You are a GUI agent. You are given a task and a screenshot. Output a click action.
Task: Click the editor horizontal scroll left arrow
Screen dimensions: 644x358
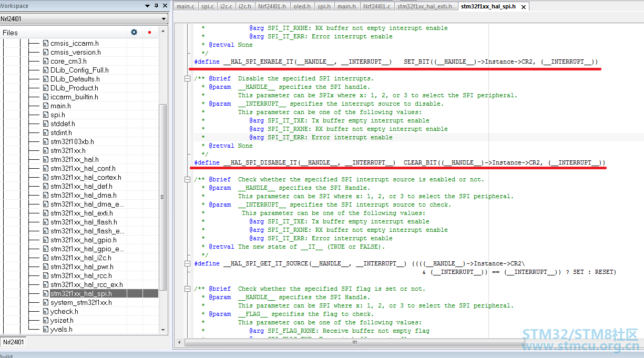click(179, 342)
